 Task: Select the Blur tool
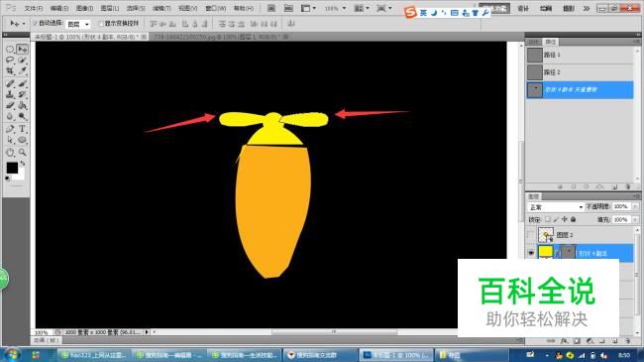(10, 116)
